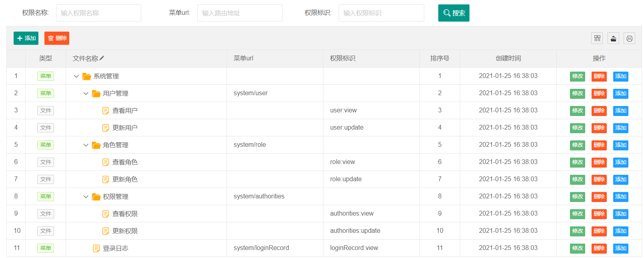Screen dimensions: 644x258
Task: Collapse the 权限管理 tree node
Action: [x=86, y=197]
